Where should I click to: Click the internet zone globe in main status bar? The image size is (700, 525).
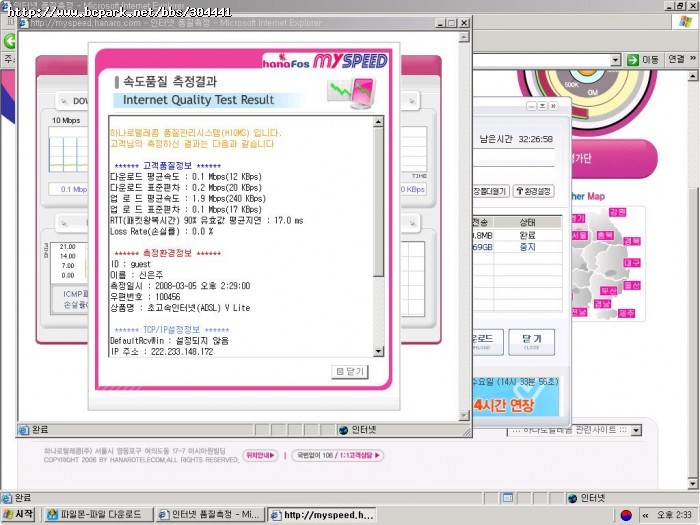(x=572, y=498)
